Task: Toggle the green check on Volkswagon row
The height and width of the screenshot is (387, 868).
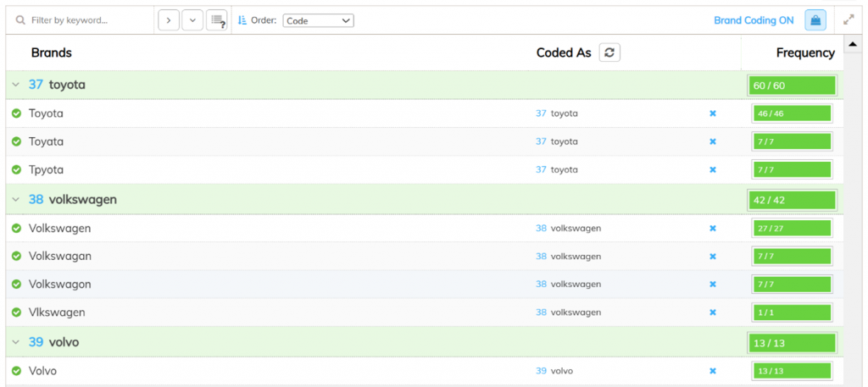Action: [17, 285]
